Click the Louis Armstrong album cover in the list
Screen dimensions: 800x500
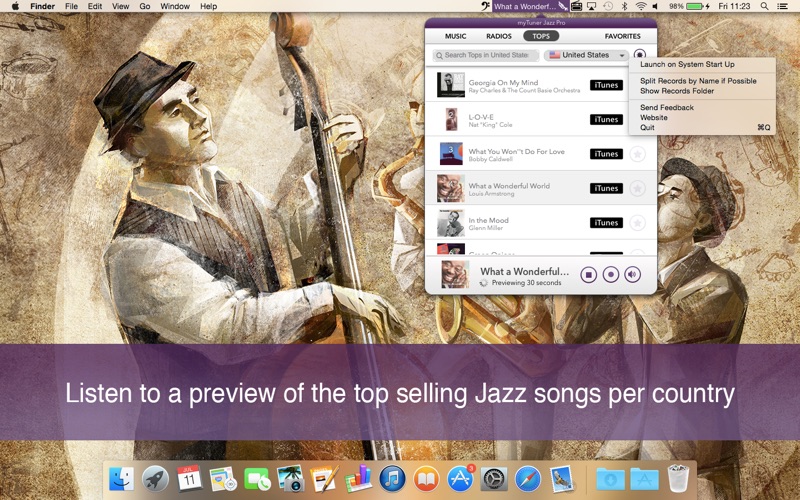[x=451, y=188]
